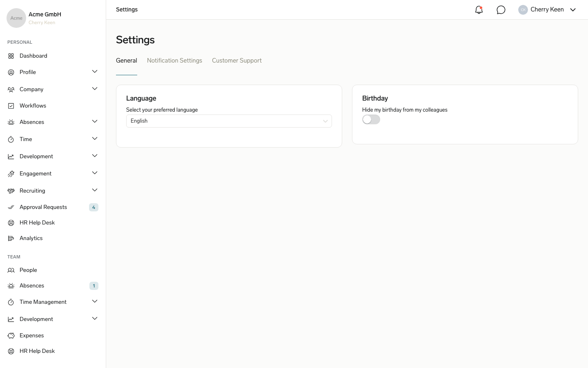
Task: Click the Cherry Keen user avatar
Action: click(523, 10)
